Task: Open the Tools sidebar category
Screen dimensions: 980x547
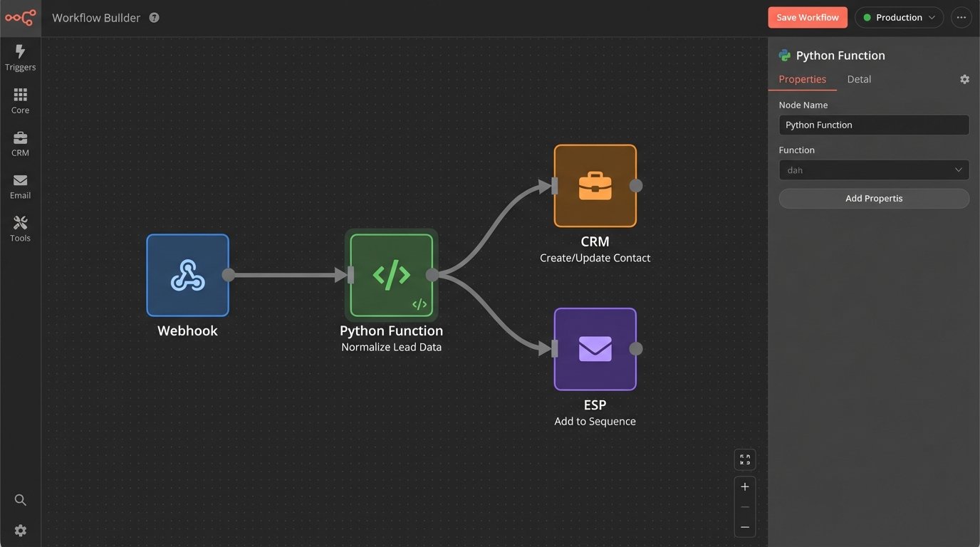Action: coord(20,229)
